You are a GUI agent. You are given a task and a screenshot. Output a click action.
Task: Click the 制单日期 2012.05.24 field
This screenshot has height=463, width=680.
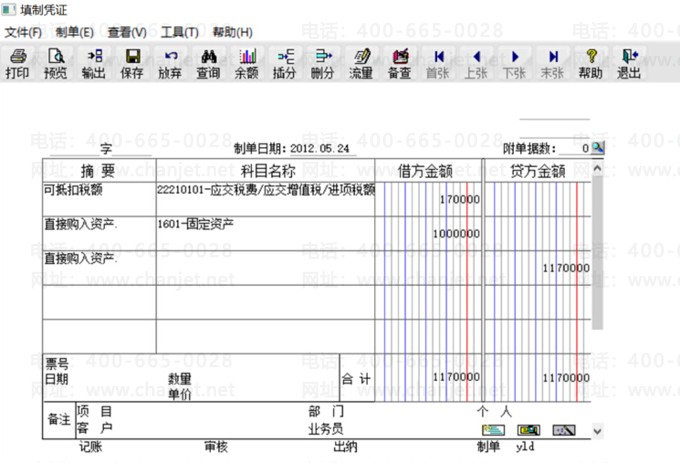(323, 149)
